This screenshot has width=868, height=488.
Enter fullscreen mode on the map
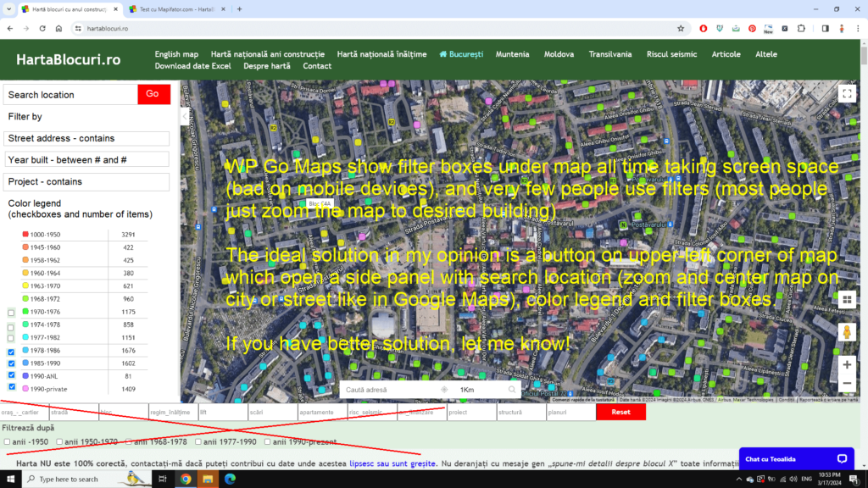[846, 94]
